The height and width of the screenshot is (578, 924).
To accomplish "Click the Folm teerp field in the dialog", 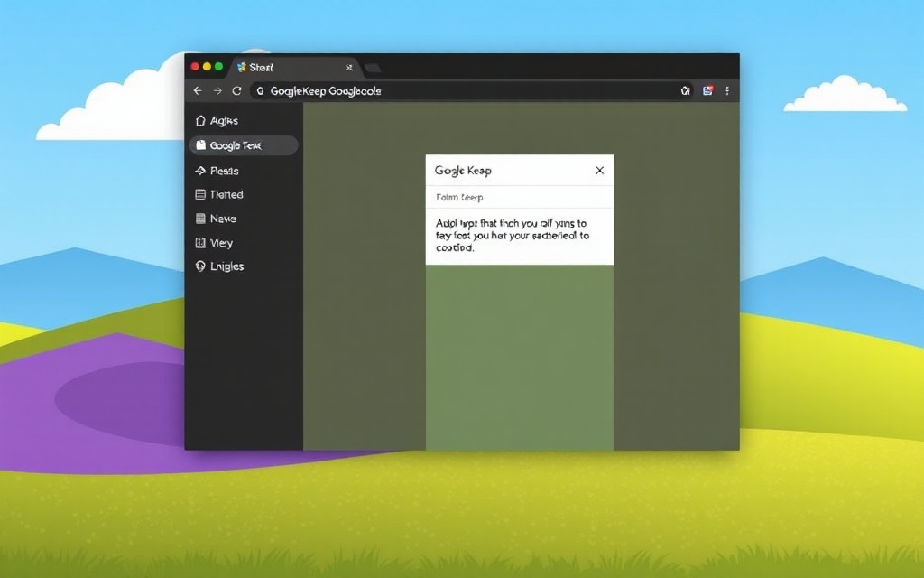I will click(519, 197).
